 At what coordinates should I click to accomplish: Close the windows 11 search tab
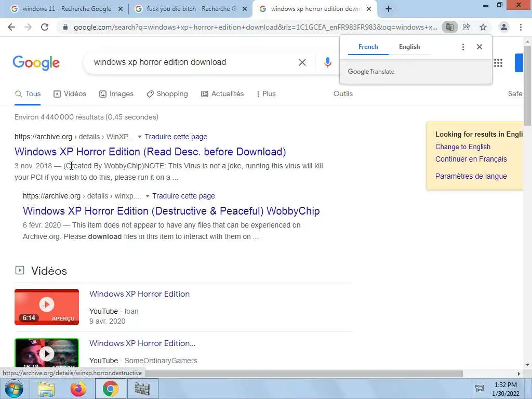121,9
